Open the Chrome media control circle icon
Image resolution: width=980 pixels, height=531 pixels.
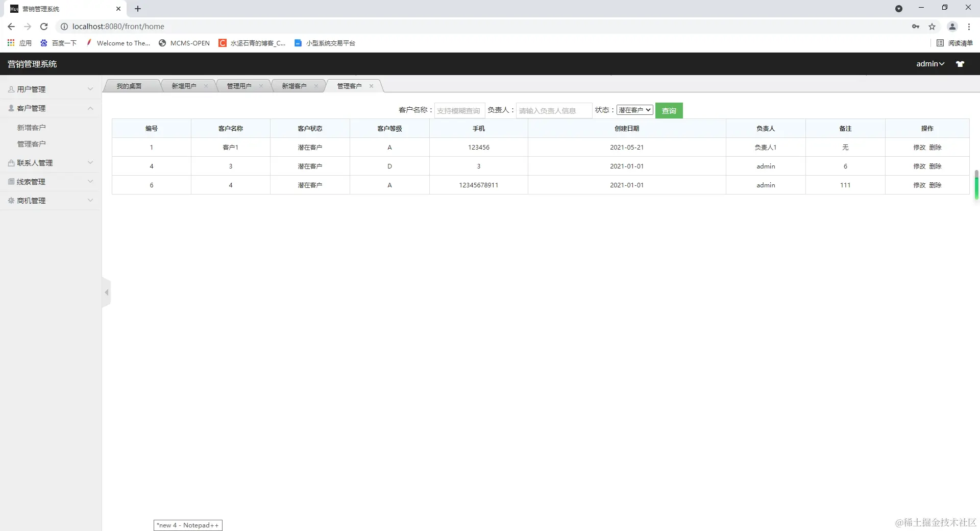(899, 9)
